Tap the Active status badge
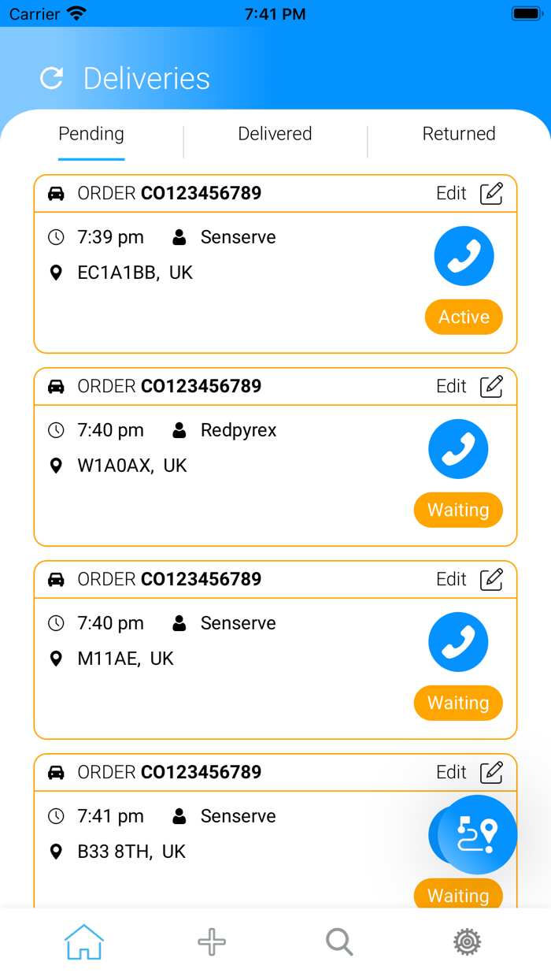 (x=464, y=317)
